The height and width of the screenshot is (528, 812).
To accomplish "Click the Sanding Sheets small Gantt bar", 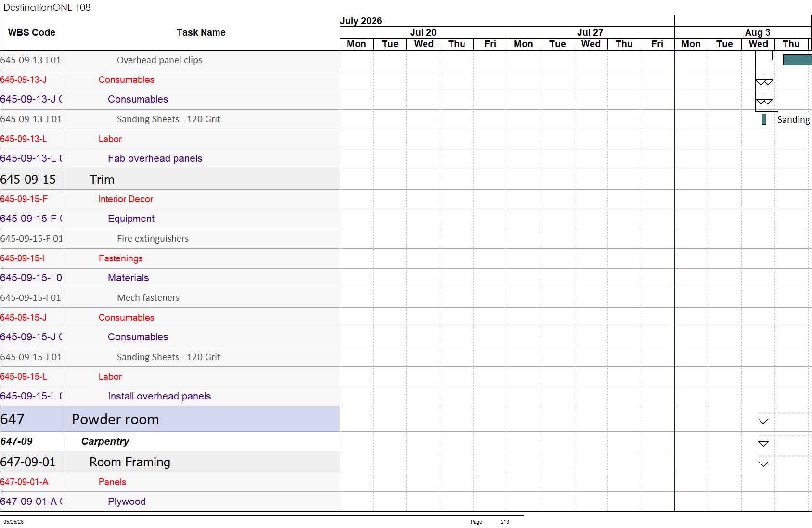I will click(x=764, y=119).
